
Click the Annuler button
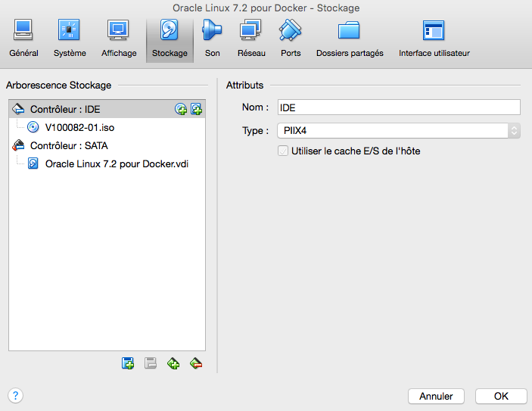(436, 396)
